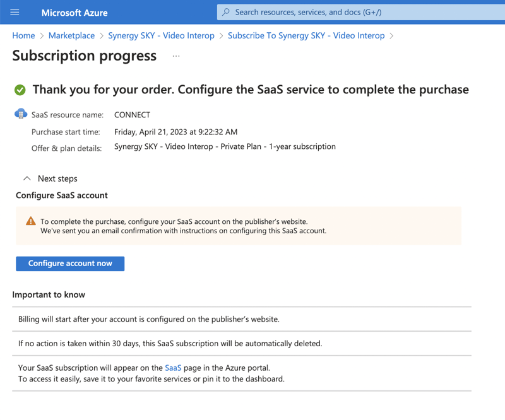Click the 'Thank you for your order' heading
This screenshot has height=420, width=505.
pyautogui.click(x=251, y=90)
